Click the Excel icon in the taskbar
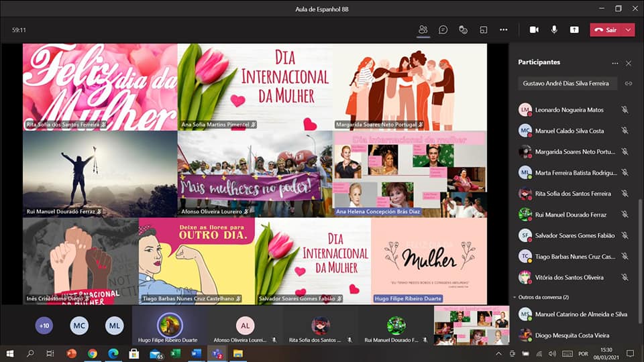The image size is (644, 362). click(x=176, y=353)
